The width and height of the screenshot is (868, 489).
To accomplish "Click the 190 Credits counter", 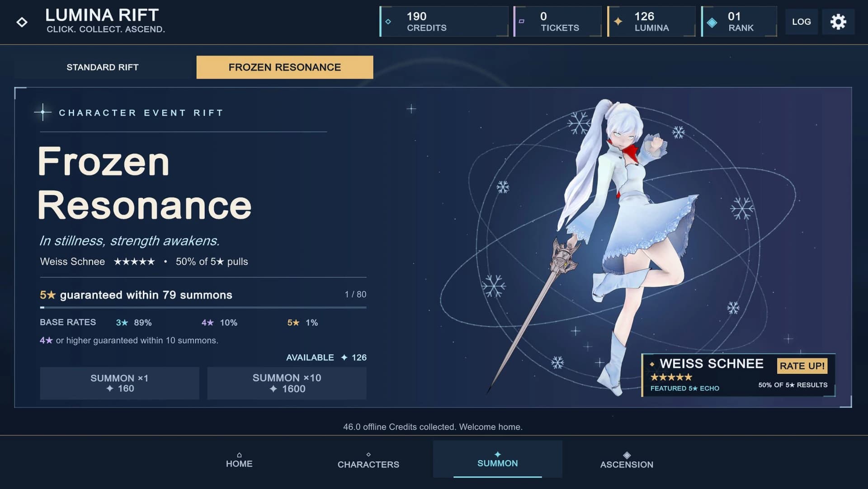I will tap(444, 22).
